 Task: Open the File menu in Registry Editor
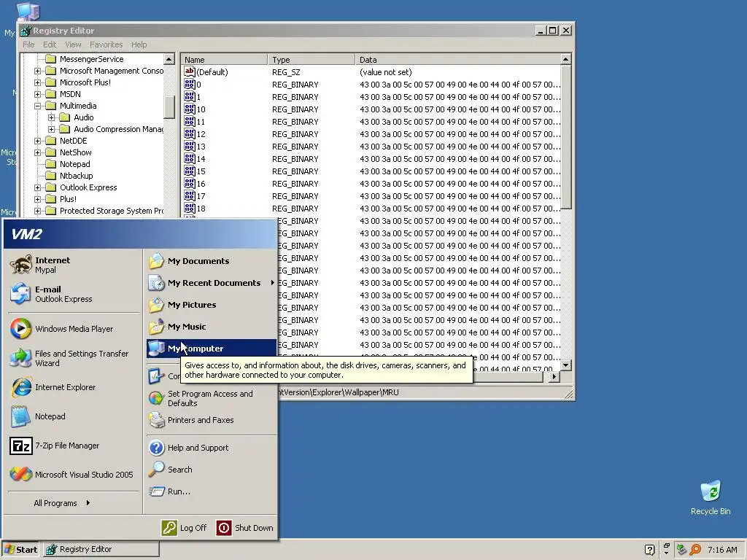pos(28,44)
